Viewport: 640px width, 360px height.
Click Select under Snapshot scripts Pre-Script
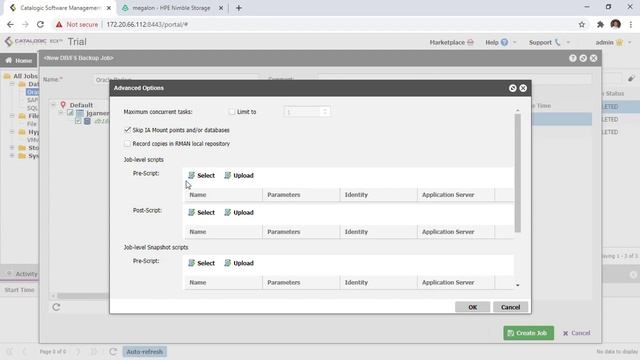click(201, 263)
